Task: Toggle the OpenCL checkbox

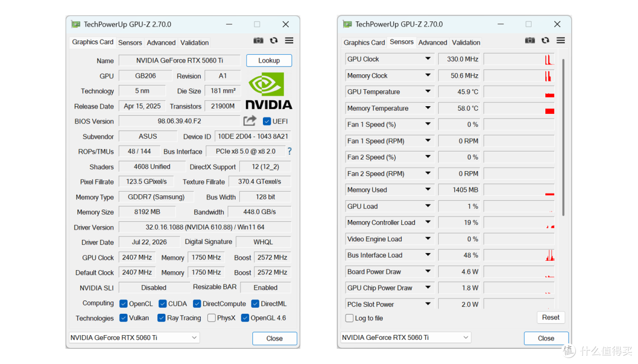Action: (x=123, y=304)
